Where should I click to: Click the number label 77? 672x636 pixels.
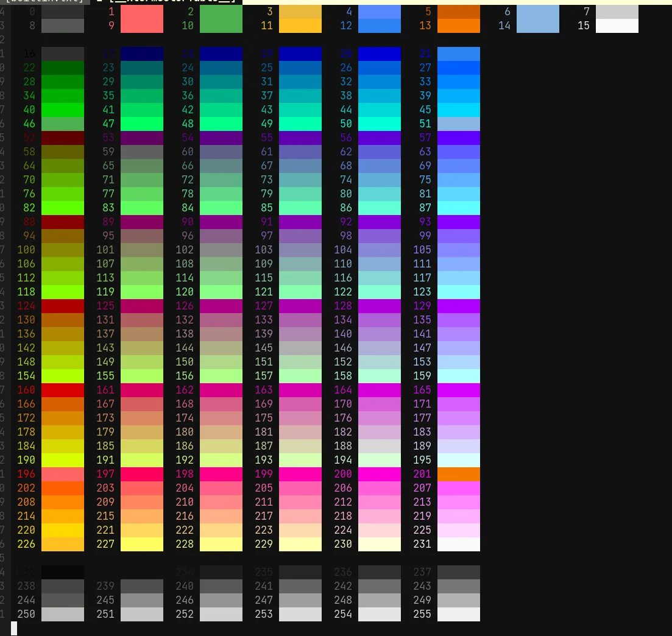pos(108,194)
